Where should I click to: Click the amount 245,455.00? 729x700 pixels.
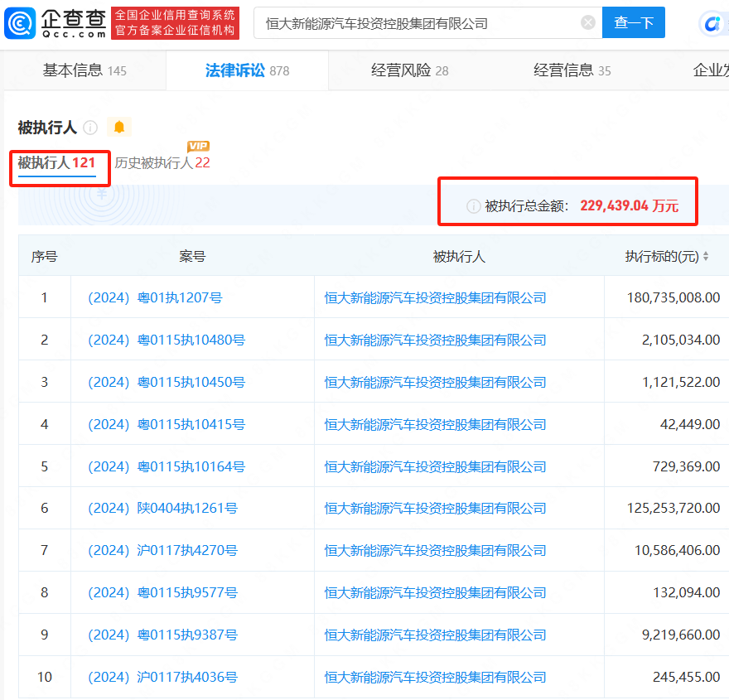(x=686, y=678)
